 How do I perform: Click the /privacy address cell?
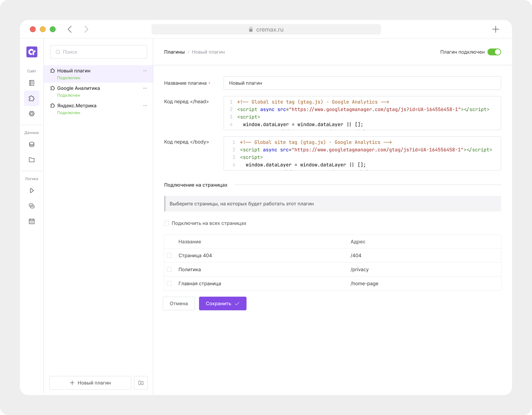[360, 269]
